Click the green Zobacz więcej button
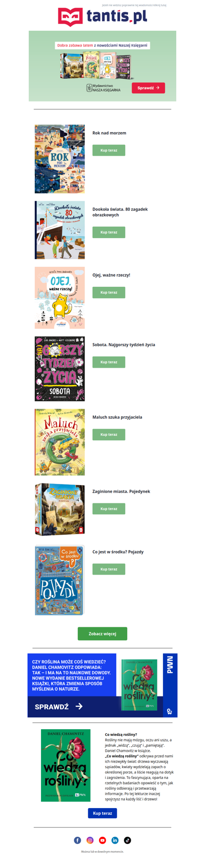Image resolution: width=205 pixels, height=868 pixels. 102,633
